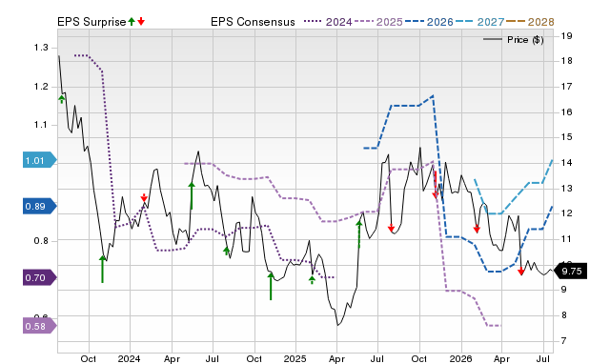Click the 19 label on price axis
The image size is (610, 364).
tap(566, 36)
